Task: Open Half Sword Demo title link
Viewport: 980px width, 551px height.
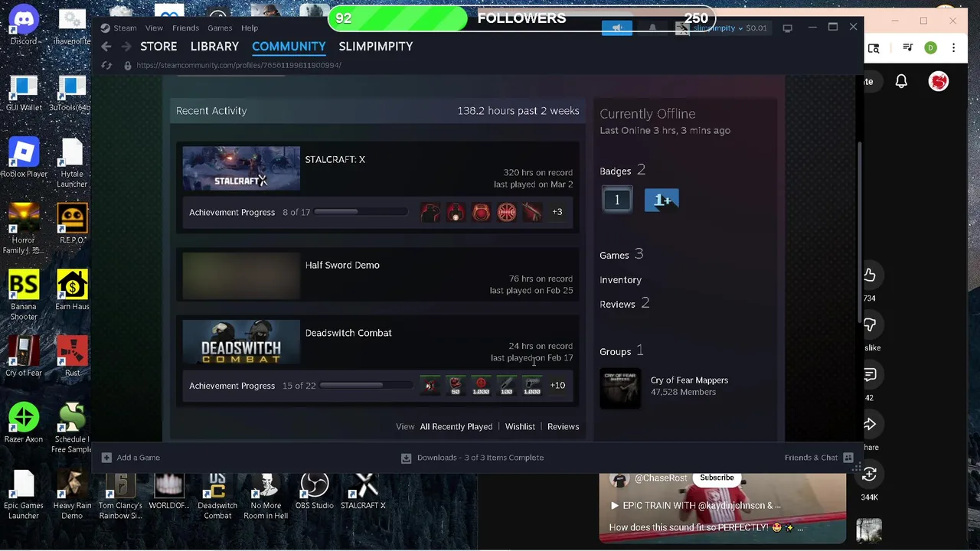Action: pyautogui.click(x=342, y=265)
